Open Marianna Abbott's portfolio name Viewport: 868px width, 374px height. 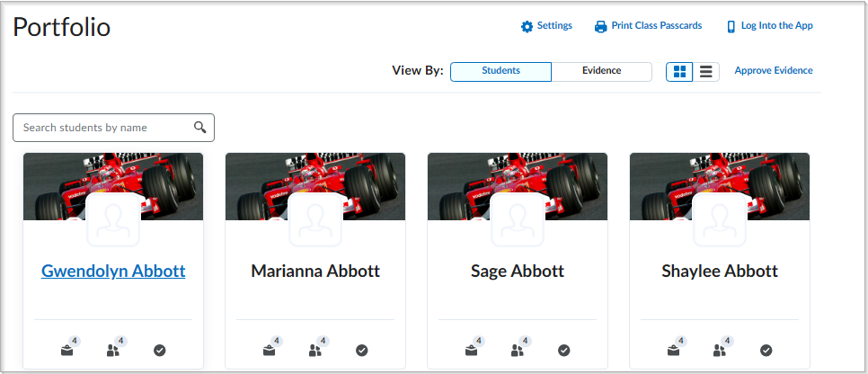tap(315, 271)
